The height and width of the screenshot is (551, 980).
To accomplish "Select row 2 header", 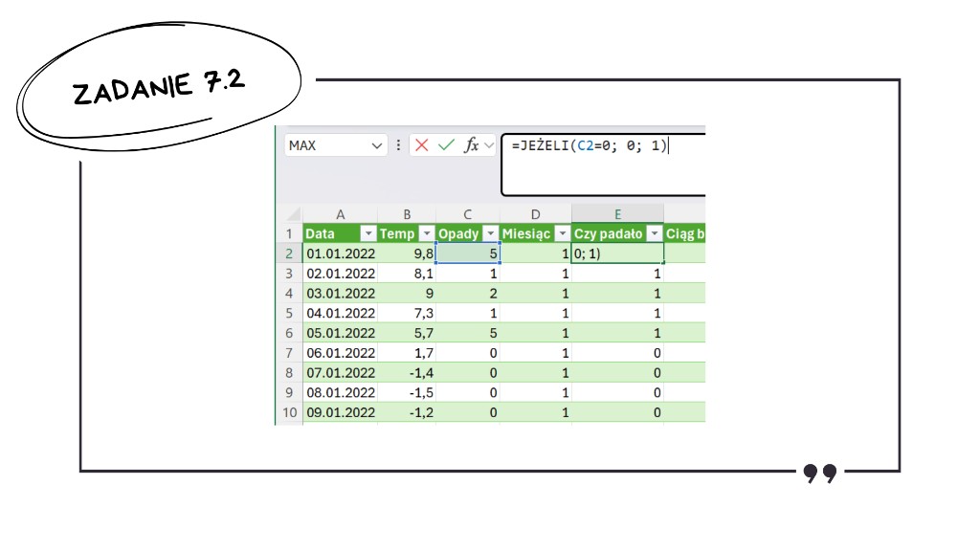I will coord(289,253).
